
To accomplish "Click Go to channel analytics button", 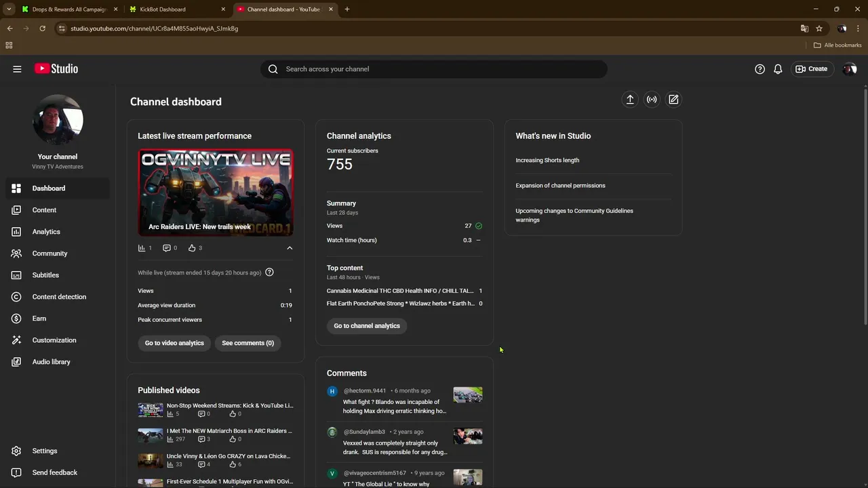I will (367, 326).
